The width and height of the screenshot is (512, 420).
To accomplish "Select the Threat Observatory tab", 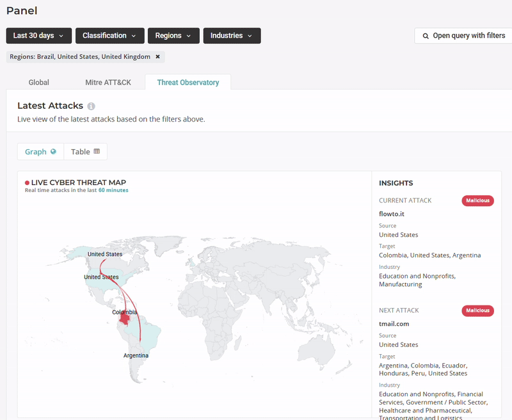I will click(x=188, y=83).
